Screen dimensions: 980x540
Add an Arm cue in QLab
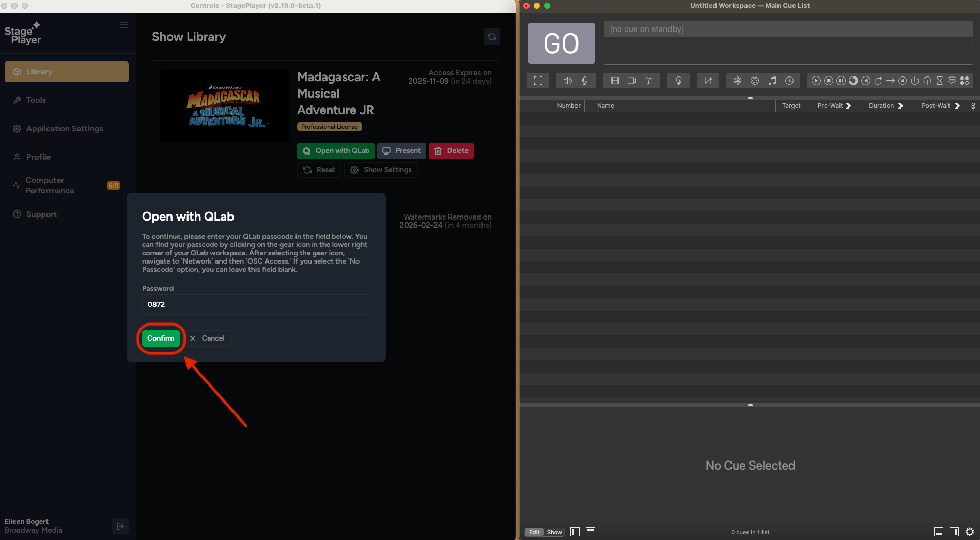click(x=915, y=81)
